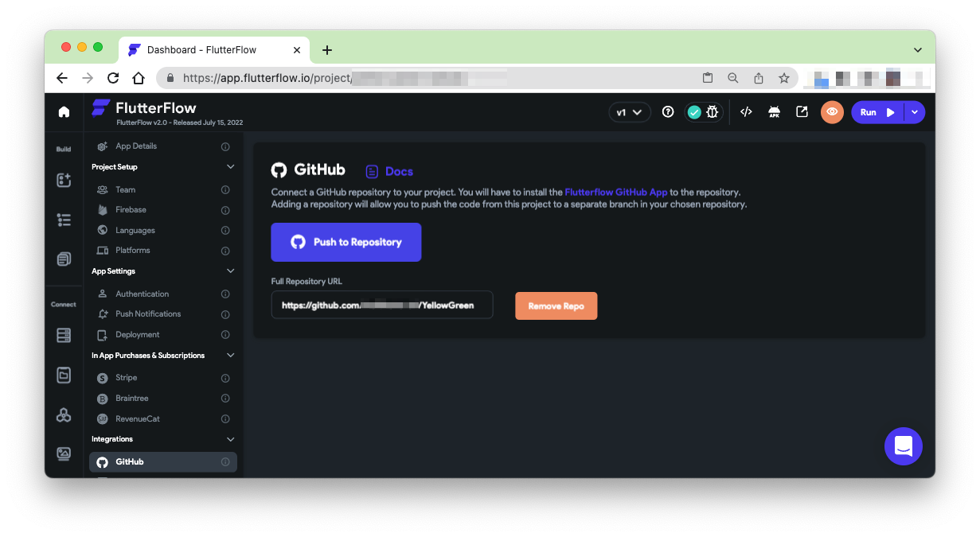Open the external link share icon

(802, 112)
